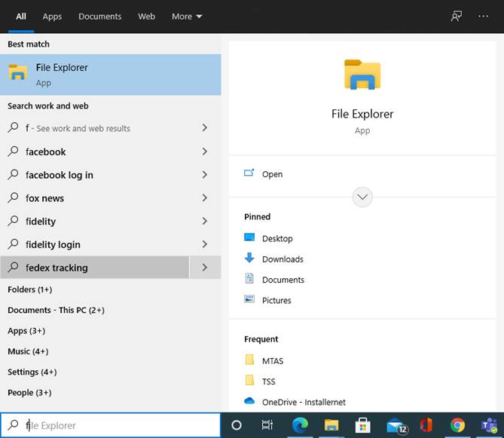Expand arrow next to fox news
Viewport: 504px width, 438px height.
point(205,198)
